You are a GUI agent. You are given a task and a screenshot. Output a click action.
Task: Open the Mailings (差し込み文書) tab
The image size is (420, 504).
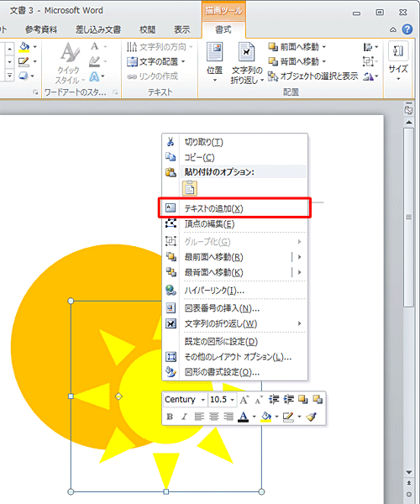[98, 30]
